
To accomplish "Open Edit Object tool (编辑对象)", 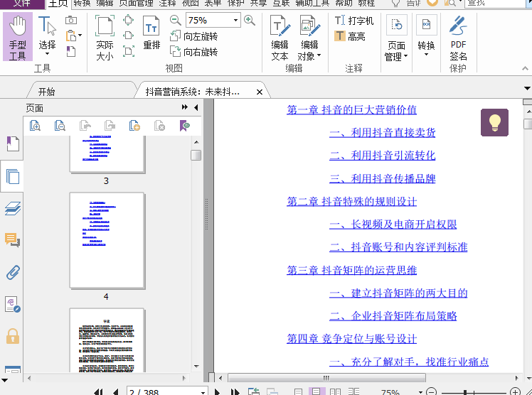I will [309, 38].
